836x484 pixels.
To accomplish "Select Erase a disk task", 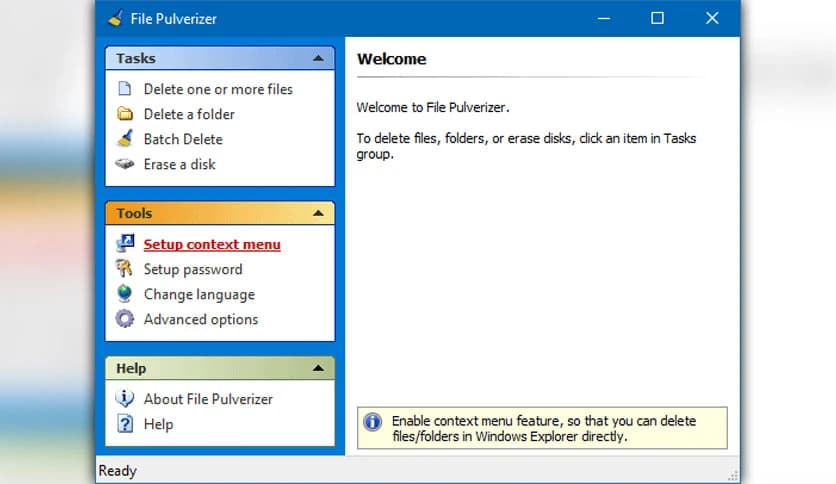I will coord(179,164).
